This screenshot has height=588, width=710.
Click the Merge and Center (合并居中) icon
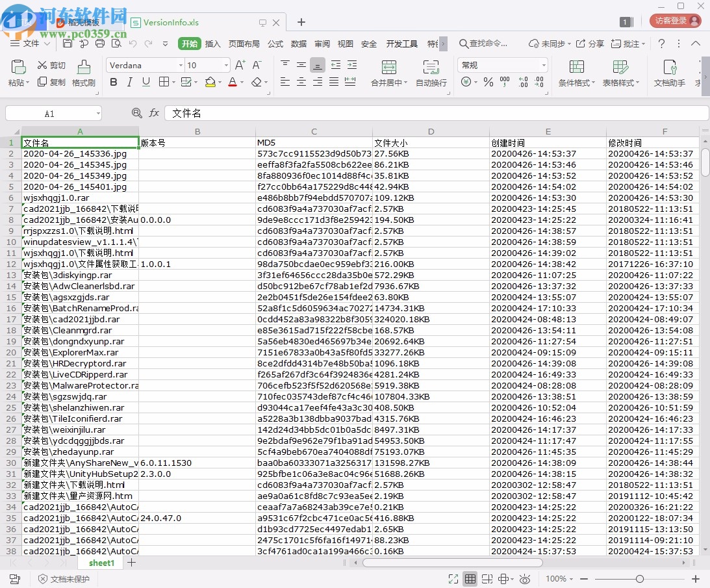(388, 67)
